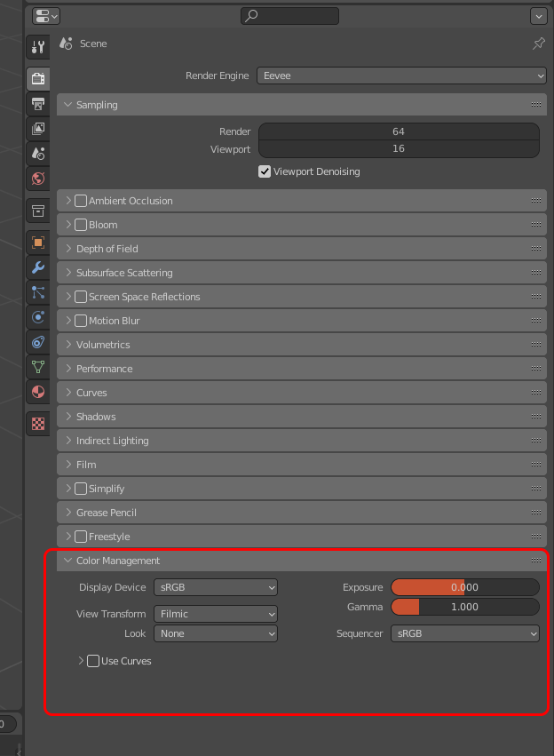The width and height of the screenshot is (554, 756).
Task: Disable Viewport Denoising checkbox
Action: pyautogui.click(x=265, y=171)
